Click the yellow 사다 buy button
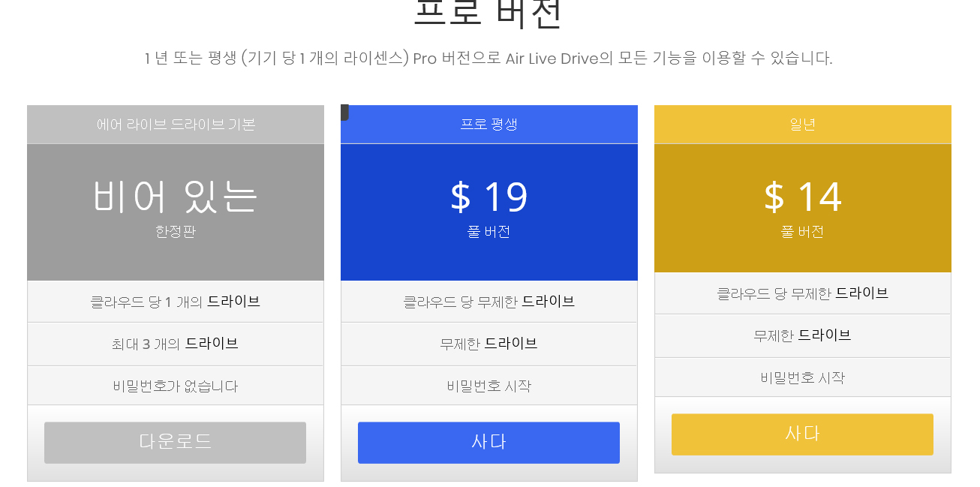This screenshot has width=980, height=487. [802, 434]
